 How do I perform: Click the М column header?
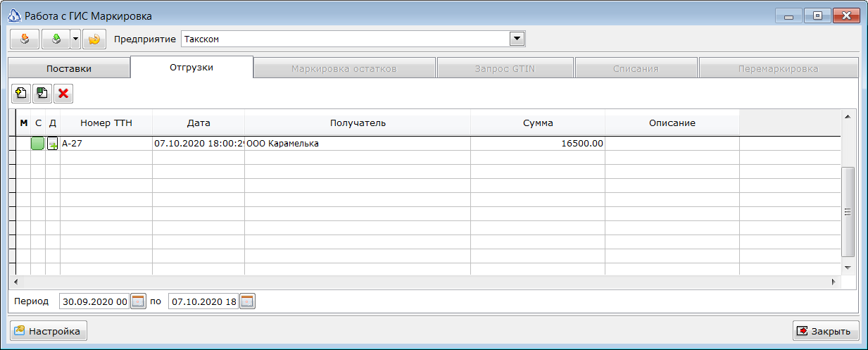24,123
